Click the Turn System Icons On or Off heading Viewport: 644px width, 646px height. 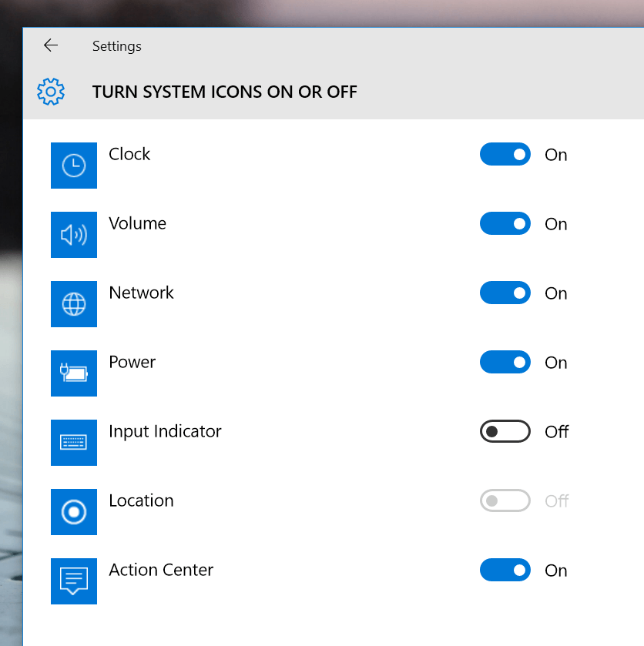coord(225,92)
